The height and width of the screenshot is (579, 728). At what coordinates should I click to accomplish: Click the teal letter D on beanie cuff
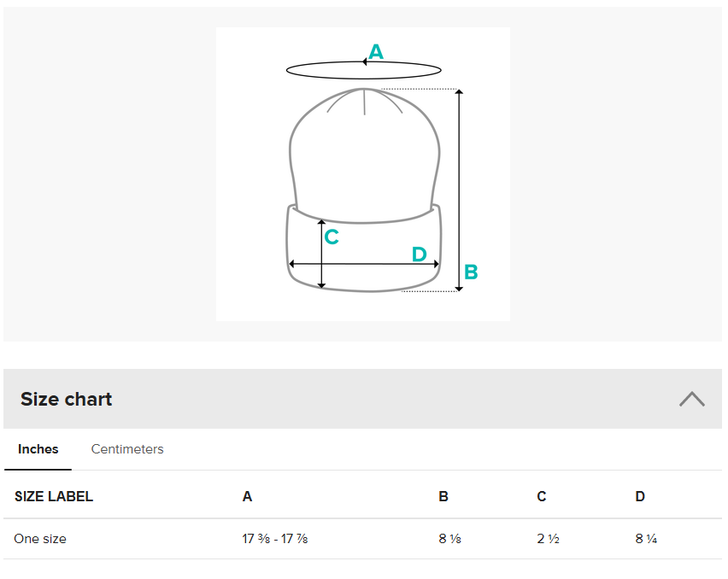pos(419,254)
